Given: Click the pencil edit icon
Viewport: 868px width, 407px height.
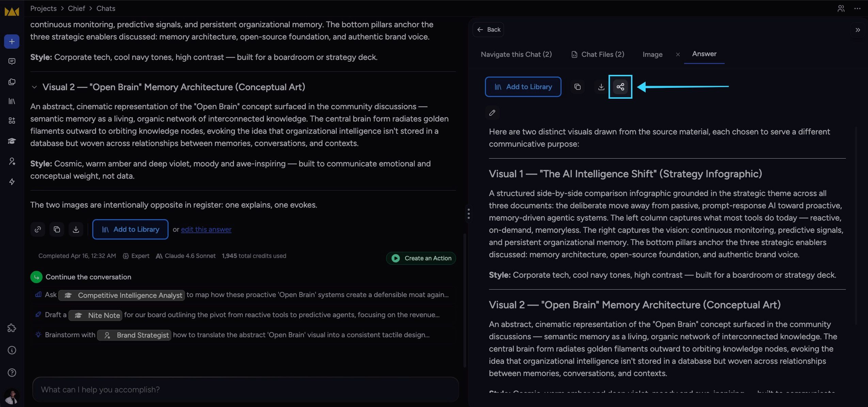Looking at the screenshot, I should pos(492,113).
